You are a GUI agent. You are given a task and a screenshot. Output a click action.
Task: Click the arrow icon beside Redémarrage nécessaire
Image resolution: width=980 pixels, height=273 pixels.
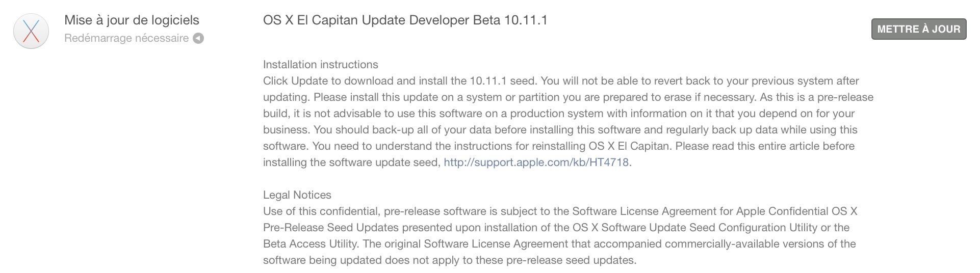click(198, 38)
